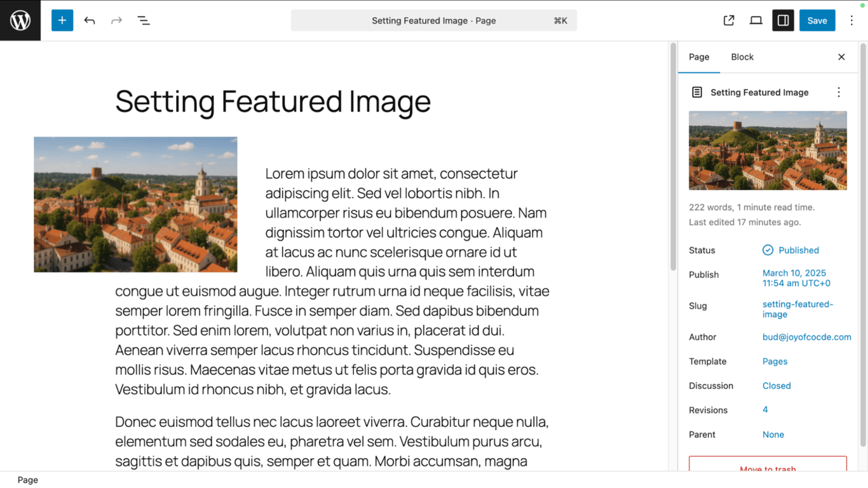Open the command palette search bar
Screen dimensions: 868x488
[x=434, y=20]
